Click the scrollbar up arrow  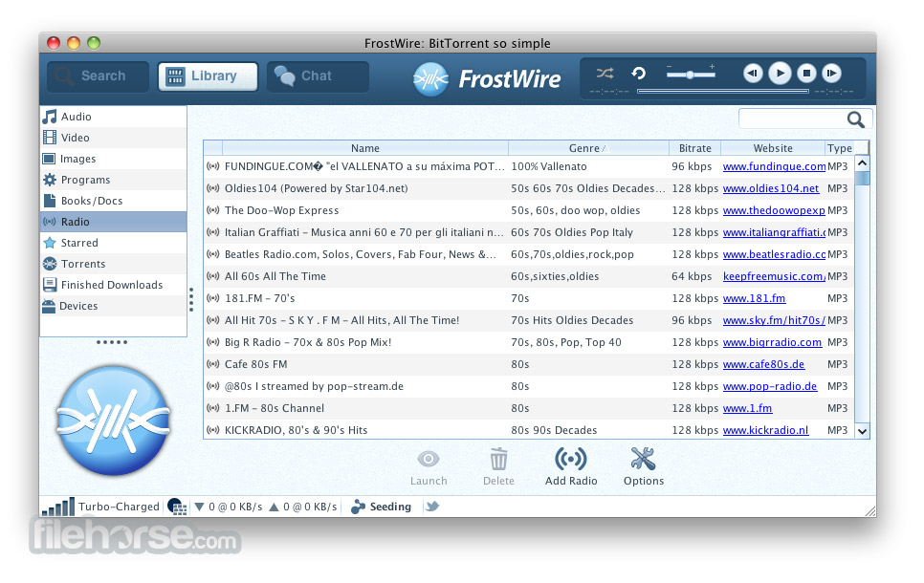coord(862,163)
